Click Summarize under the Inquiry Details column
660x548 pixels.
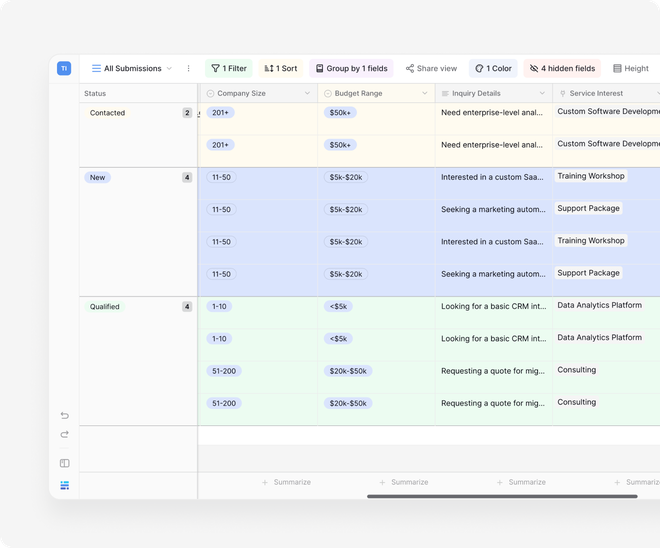(x=521, y=482)
